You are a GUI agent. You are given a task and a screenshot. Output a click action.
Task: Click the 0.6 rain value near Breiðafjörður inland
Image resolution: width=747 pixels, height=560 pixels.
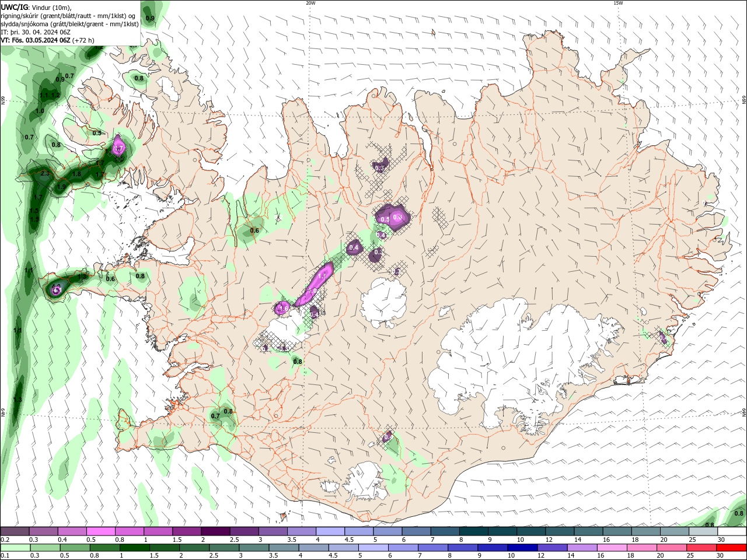(254, 230)
